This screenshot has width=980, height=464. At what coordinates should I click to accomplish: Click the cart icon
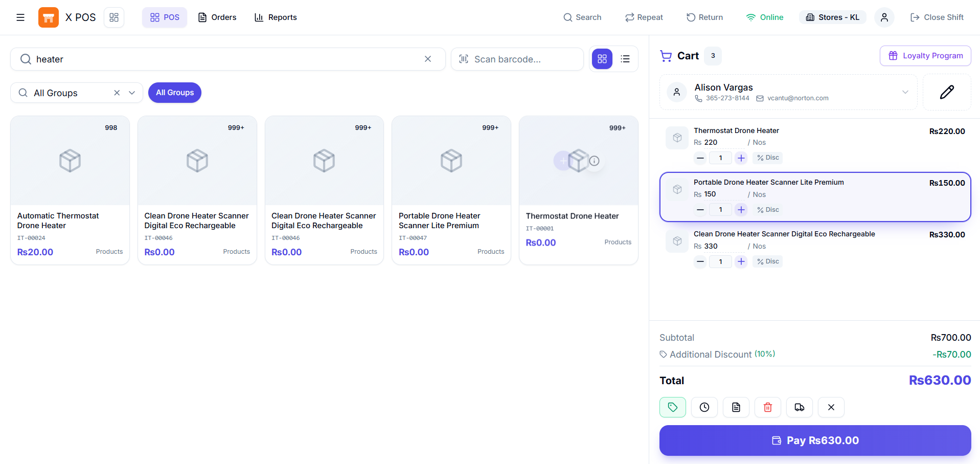666,56
